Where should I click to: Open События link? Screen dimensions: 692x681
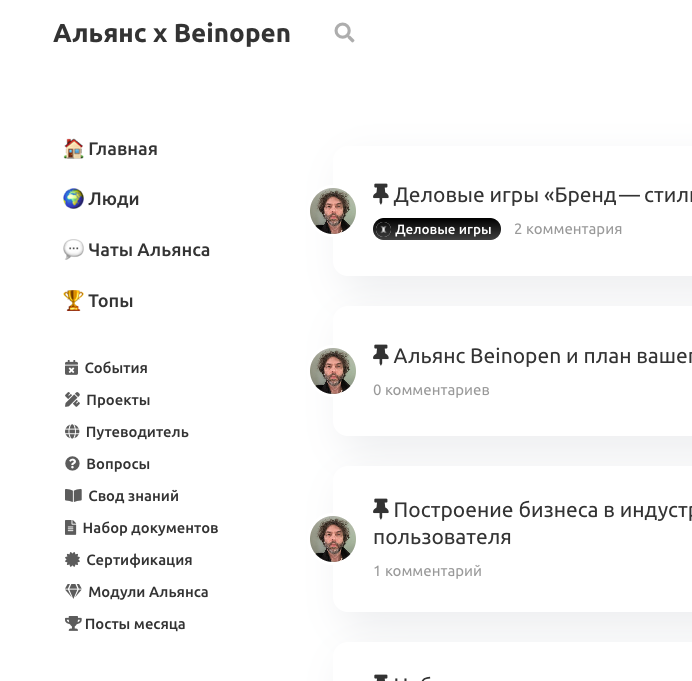click(116, 368)
